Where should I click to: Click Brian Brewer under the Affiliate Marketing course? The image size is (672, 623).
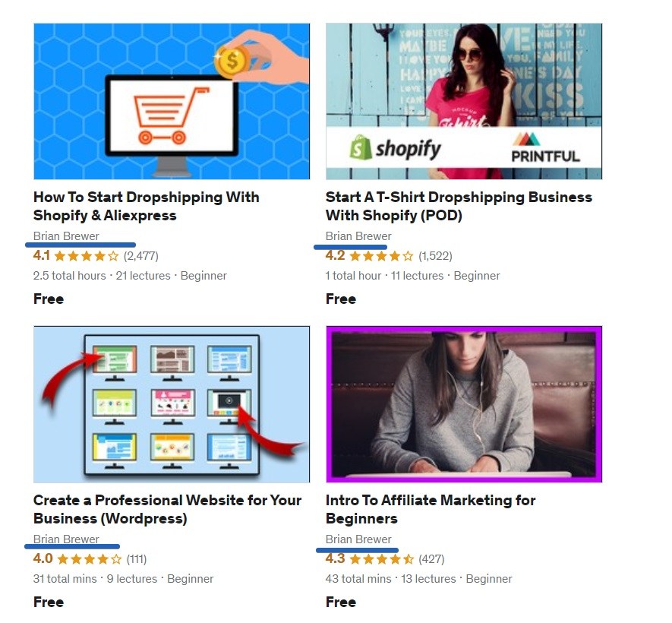pos(358,539)
